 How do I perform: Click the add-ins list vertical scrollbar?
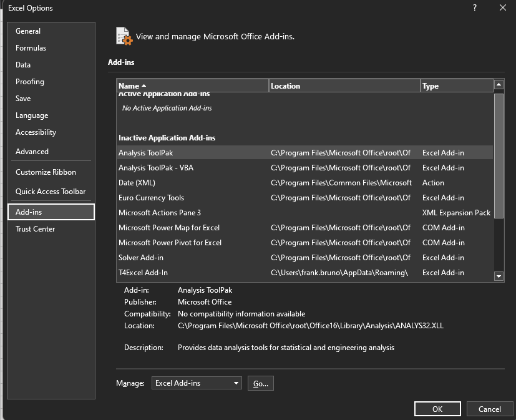pyautogui.click(x=499, y=156)
